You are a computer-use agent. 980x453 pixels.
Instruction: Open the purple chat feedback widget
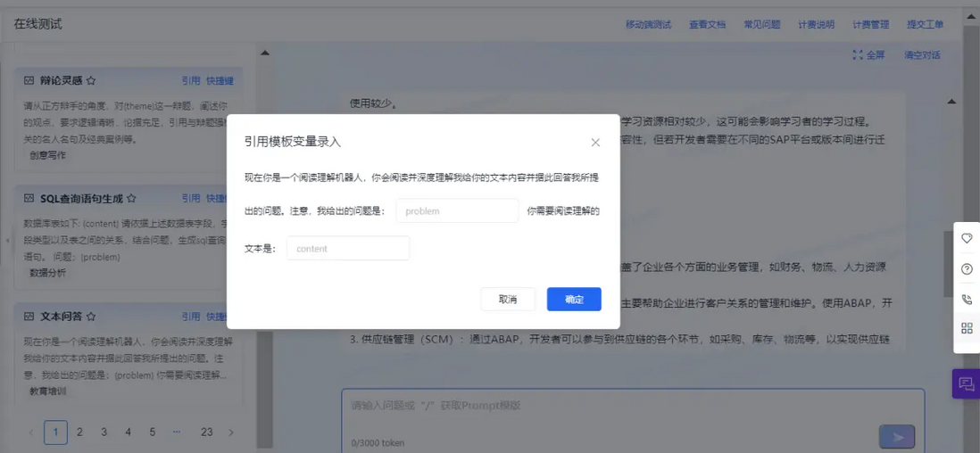pos(967,383)
